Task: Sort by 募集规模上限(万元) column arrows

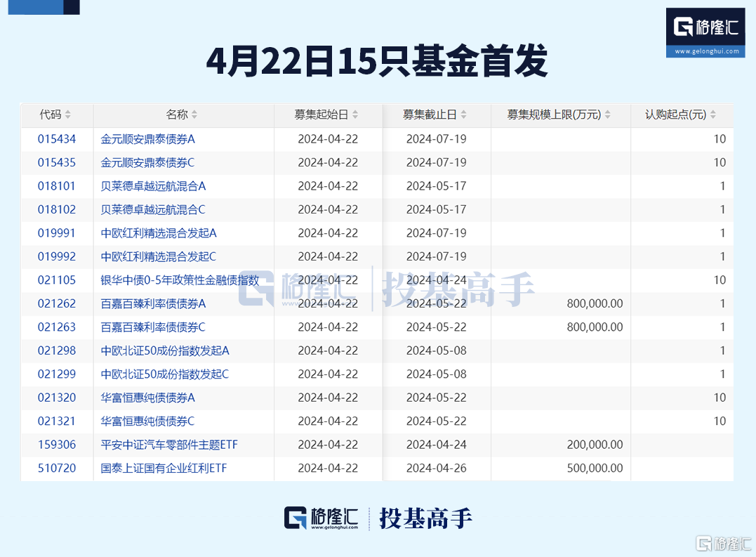Action: (607, 114)
